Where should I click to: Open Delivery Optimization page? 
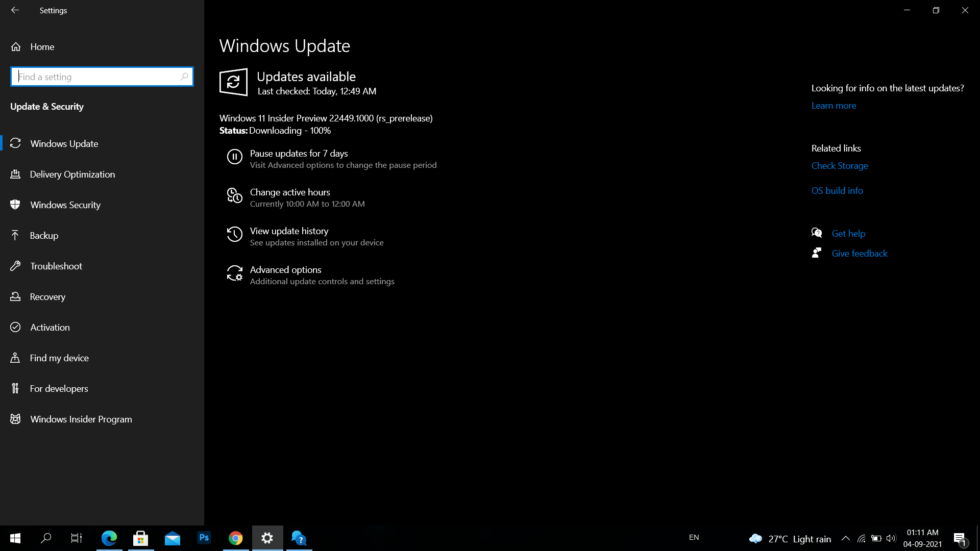(102, 174)
